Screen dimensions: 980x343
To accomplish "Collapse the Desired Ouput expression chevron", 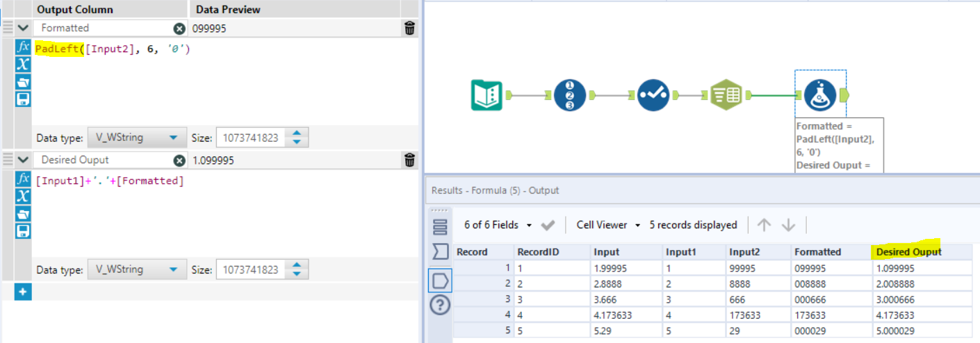I will pyautogui.click(x=23, y=160).
